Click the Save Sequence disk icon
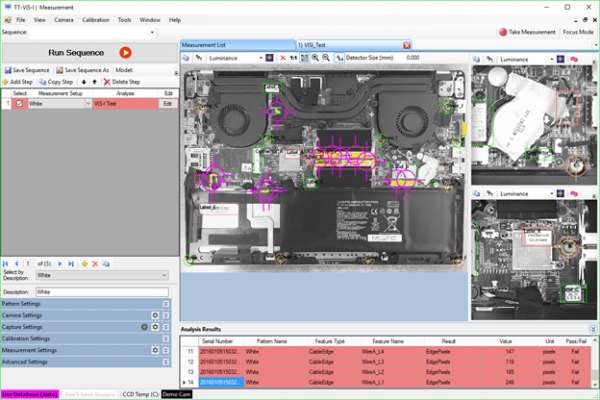 coord(7,71)
